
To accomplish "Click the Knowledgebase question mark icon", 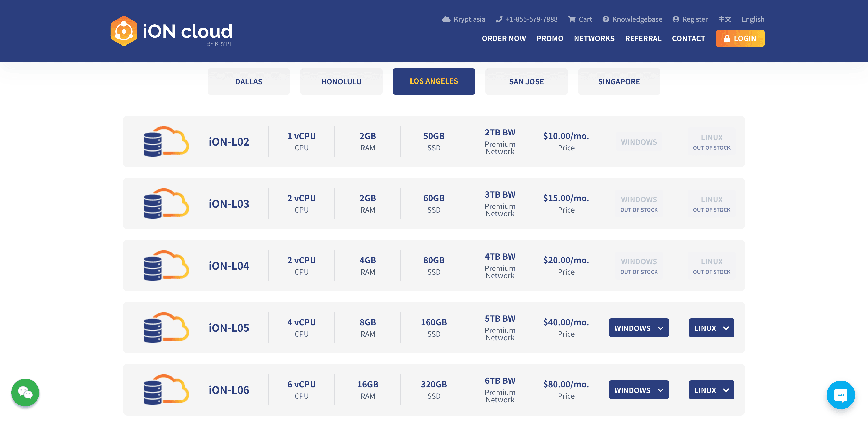I will coord(606,19).
